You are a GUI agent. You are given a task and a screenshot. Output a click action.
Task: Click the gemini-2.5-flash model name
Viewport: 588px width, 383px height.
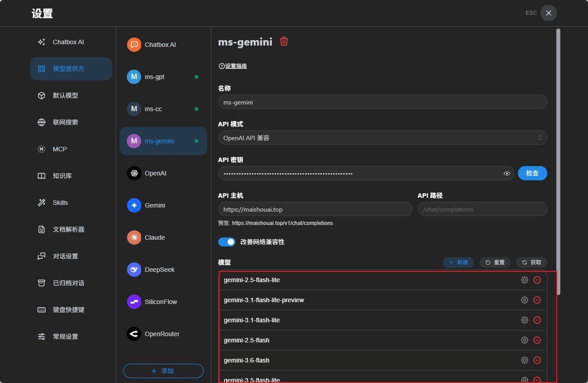(246, 340)
